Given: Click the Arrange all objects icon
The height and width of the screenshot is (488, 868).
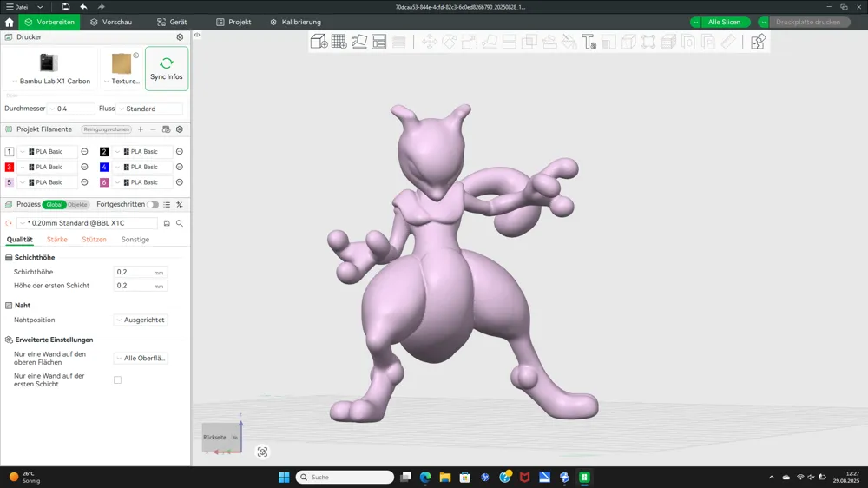Looking at the screenshot, I should 379,42.
